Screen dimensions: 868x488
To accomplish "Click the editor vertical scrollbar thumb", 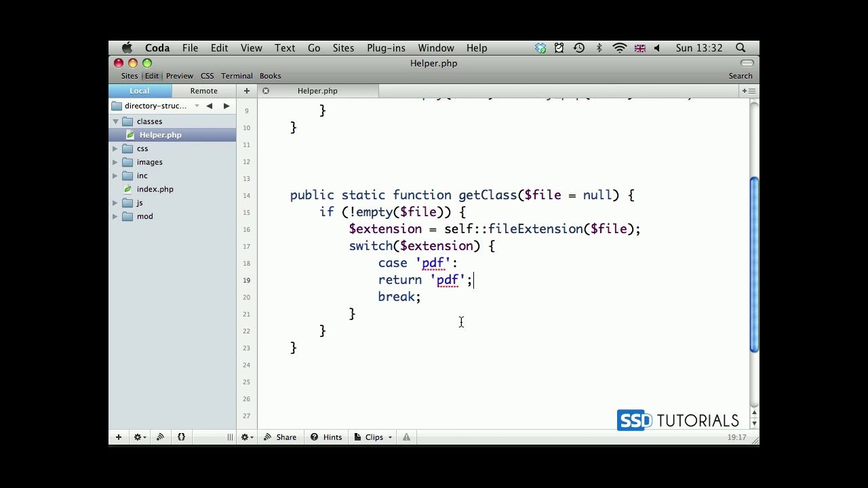I will (754, 264).
